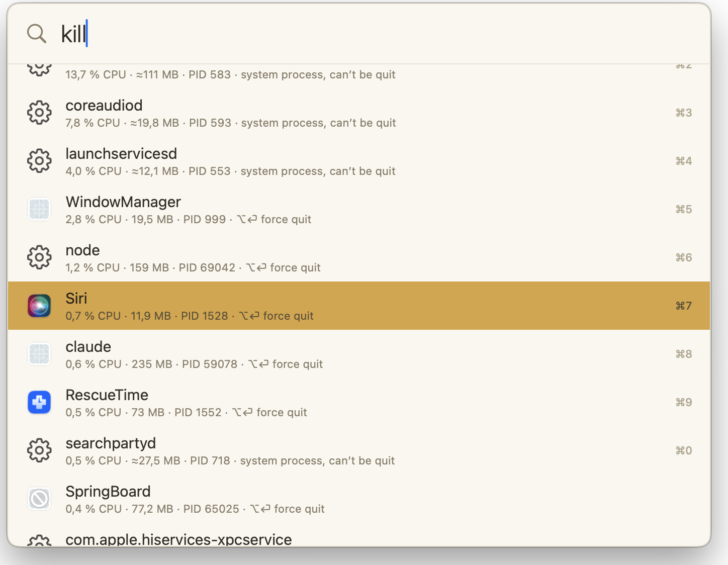Click the magnifying glass search icon
Image resolution: width=728 pixels, height=565 pixels.
[37, 34]
